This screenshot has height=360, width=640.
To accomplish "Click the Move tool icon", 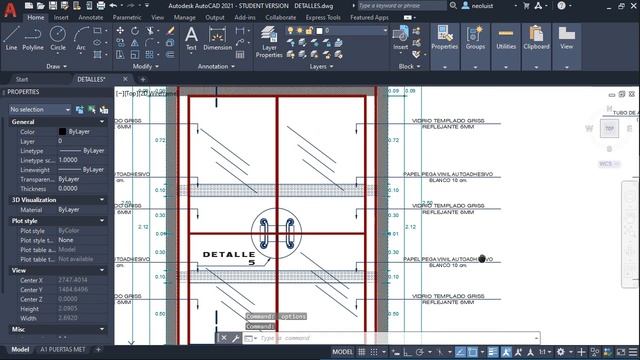I will 120,31.
